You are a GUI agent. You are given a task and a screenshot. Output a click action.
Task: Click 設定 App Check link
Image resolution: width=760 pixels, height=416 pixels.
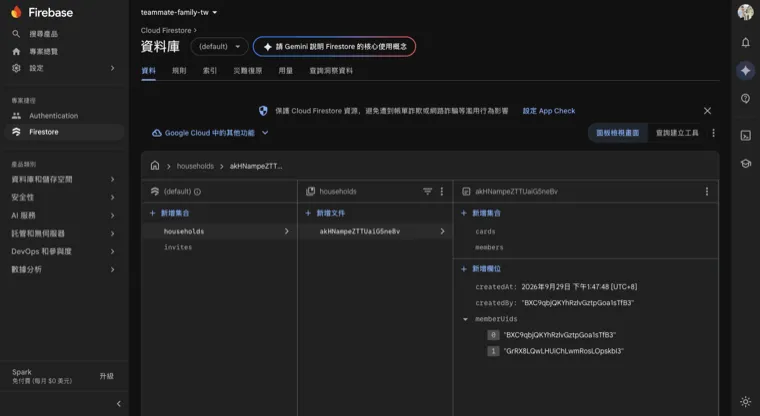tap(549, 111)
